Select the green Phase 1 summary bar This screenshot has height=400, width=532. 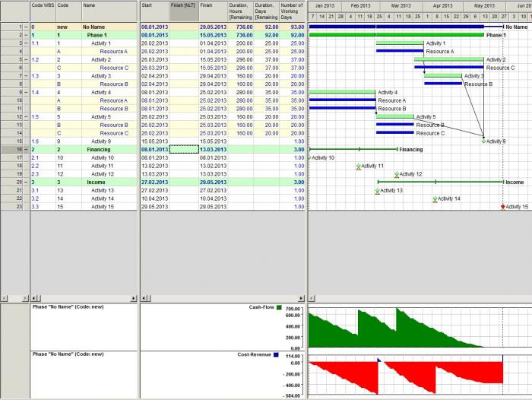[x=397, y=35]
